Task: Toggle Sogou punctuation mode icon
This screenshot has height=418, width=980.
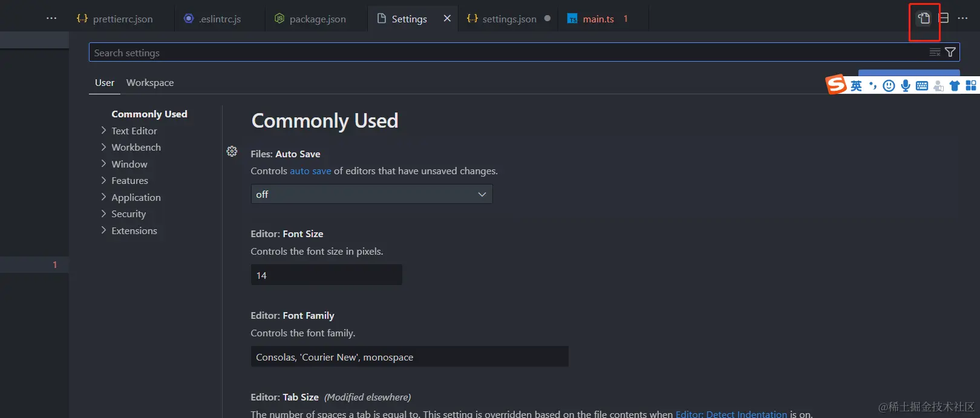Action: (x=873, y=86)
